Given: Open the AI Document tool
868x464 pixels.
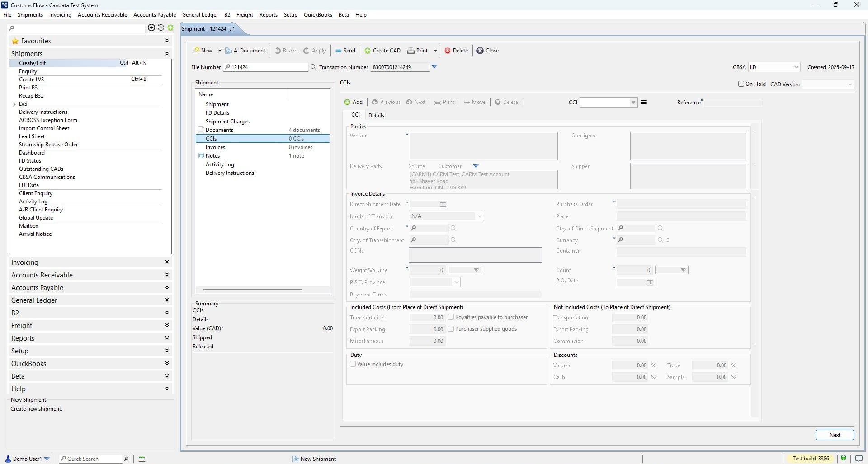Looking at the screenshot, I should coord(245,51).
